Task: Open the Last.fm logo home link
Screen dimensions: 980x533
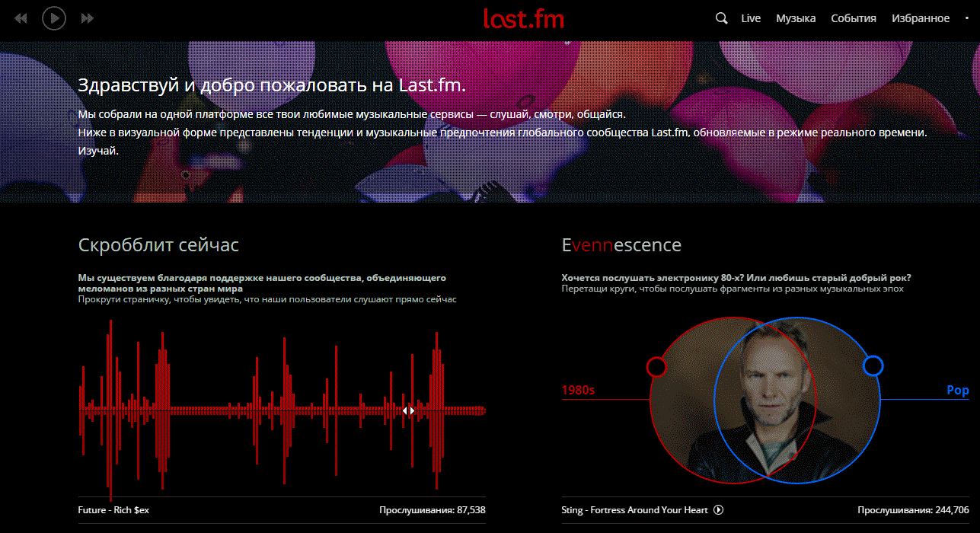Action: click(523, 18)
